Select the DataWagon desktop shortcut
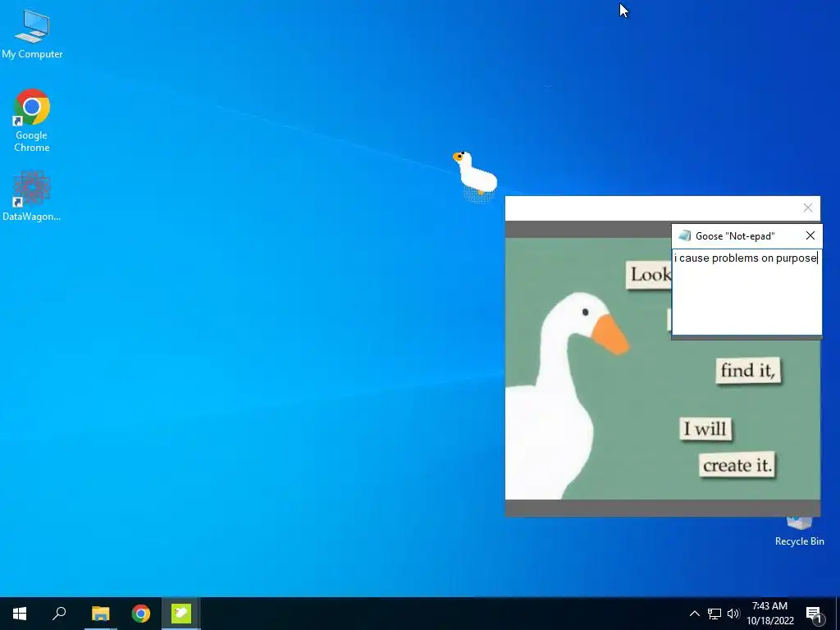This screenshot has height=630, width=840. coord(32,195)
